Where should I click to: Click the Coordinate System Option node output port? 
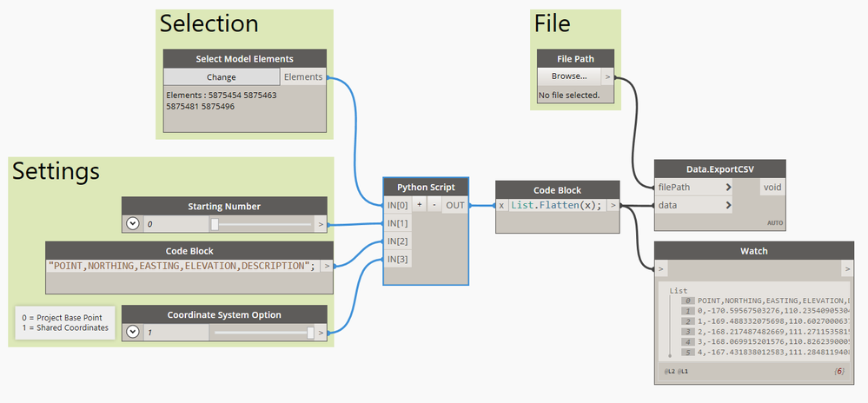321,333
